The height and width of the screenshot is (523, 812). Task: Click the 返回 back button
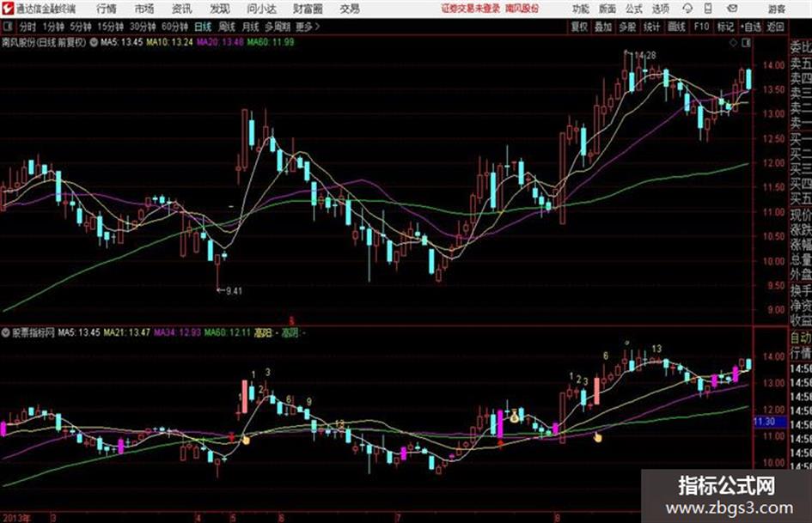click(775, 27)
